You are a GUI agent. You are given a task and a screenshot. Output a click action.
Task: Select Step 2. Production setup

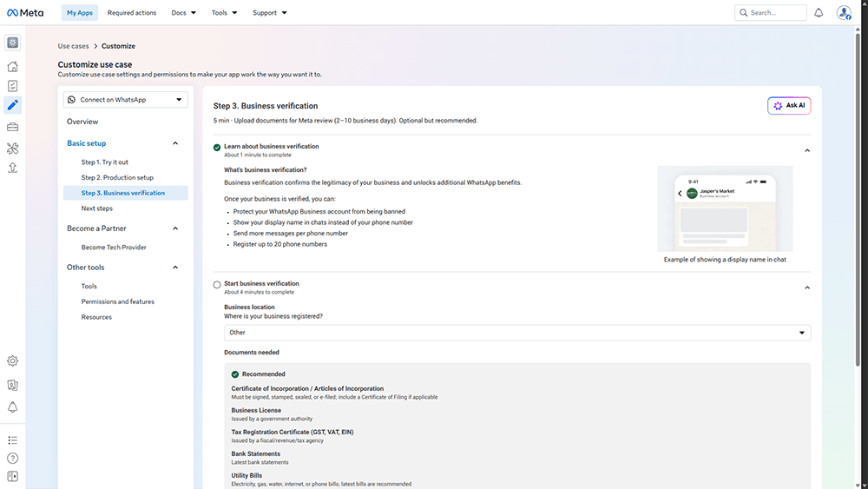click(x=117, y=178)
